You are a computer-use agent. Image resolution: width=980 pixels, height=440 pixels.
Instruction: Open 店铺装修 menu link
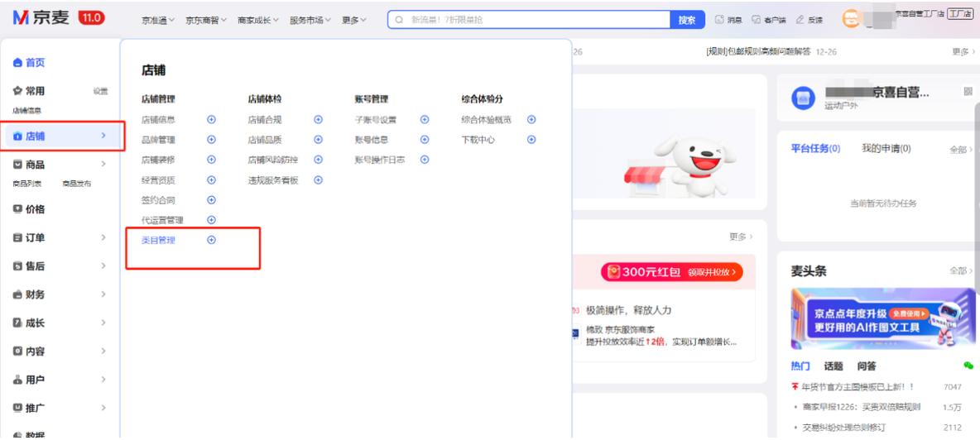[x=159, y=160]
